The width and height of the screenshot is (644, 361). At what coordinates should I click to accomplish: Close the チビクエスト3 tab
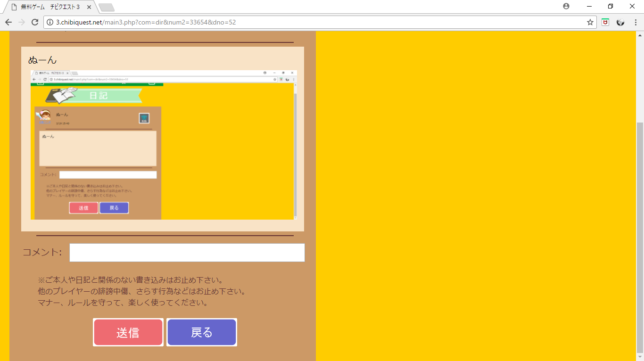(x=89, y=7)
